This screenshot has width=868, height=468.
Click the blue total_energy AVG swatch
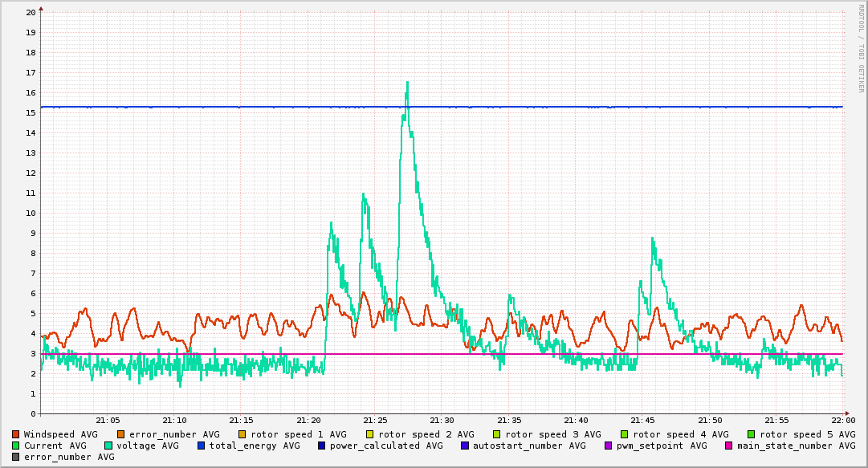click(202, 446)
